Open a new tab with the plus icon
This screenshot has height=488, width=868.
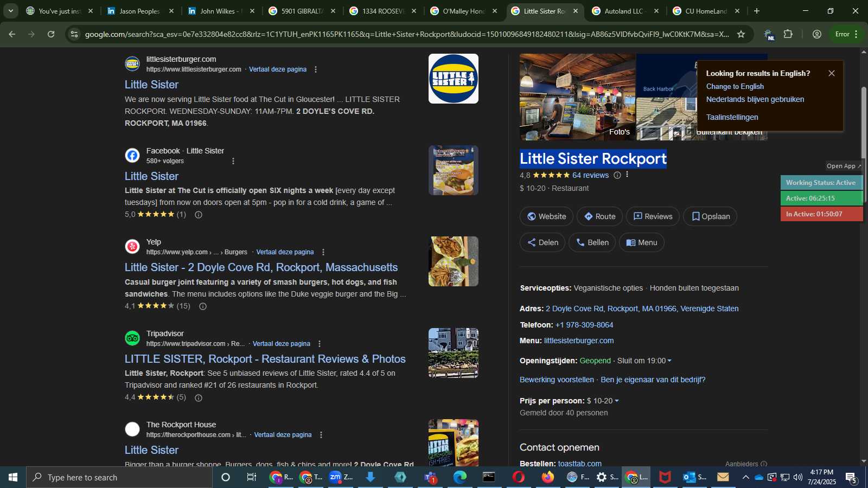click(x=757, y=11)
